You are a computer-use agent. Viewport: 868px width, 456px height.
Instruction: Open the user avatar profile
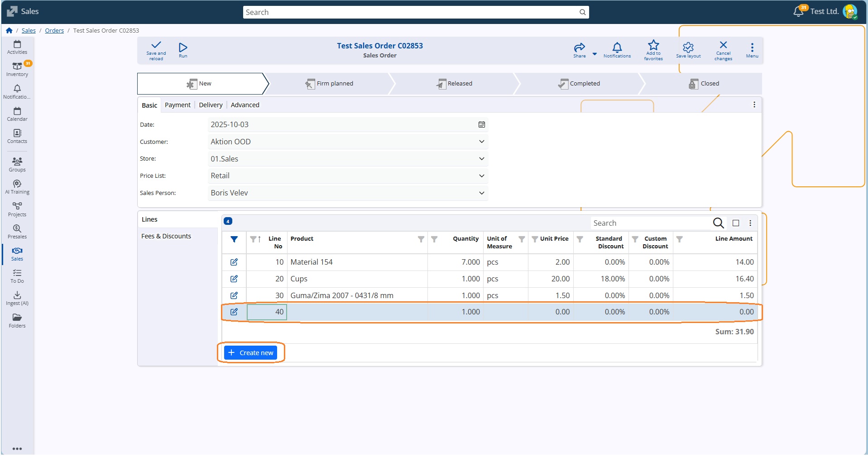850,11
